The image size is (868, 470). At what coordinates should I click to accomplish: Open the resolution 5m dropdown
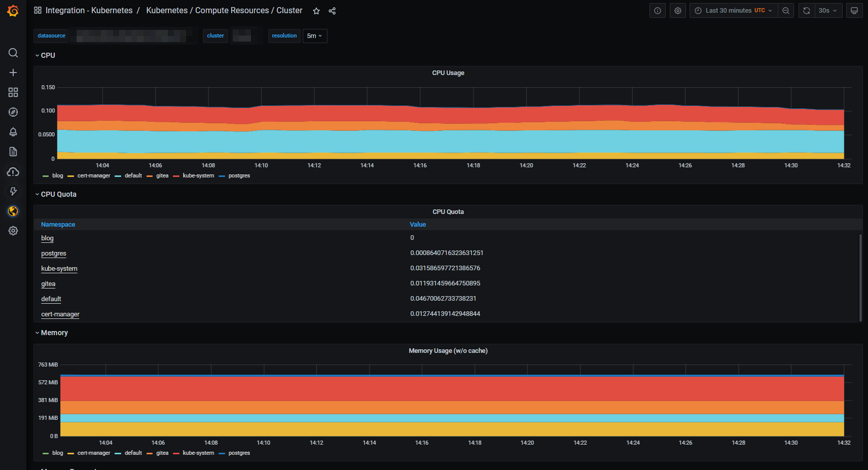coord(315,36)
